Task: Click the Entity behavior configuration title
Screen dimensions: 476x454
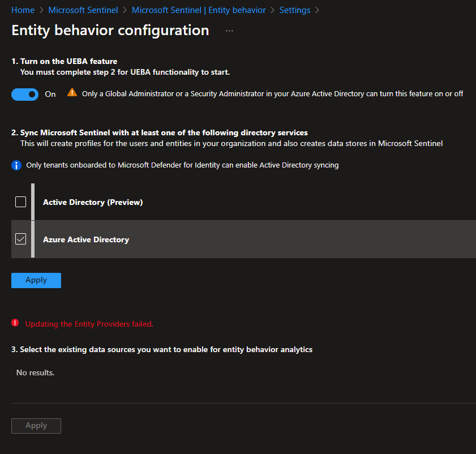Action: pos(110,31)
